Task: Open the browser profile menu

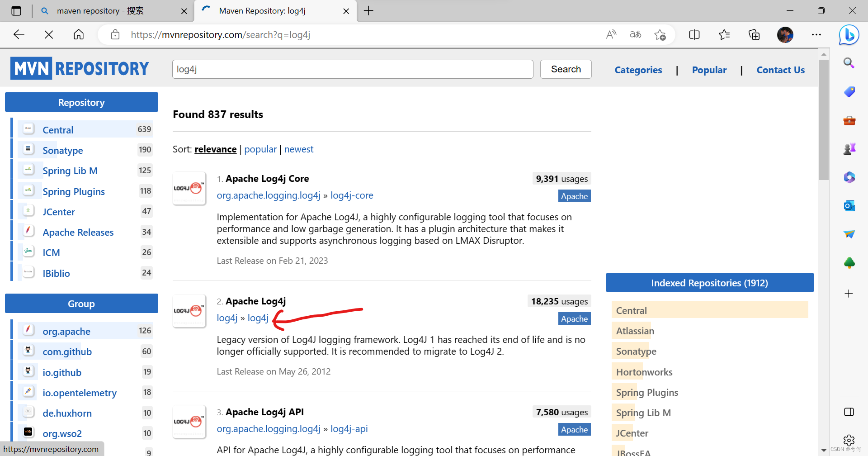Action: click(x=785, y=34)
